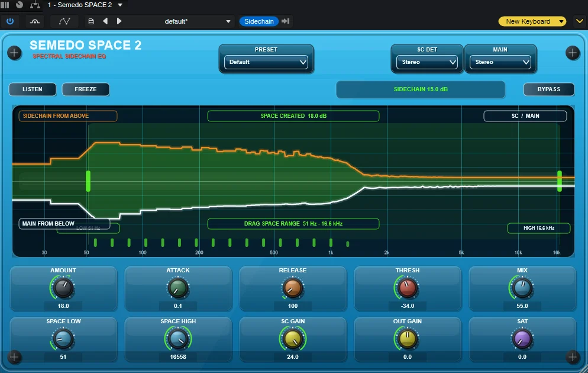Click the MIX value field 55.0
Screen dimensions: 588x373
[x=522, y=306]
